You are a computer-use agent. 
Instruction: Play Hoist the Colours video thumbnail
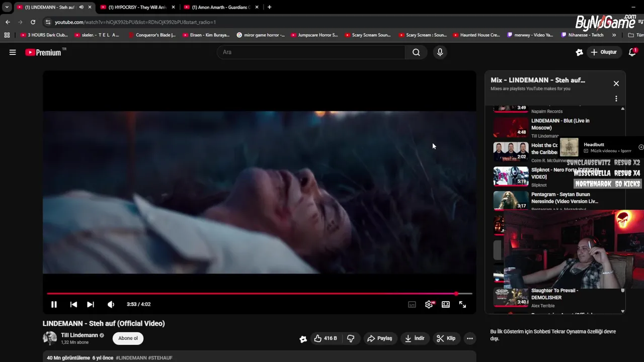click(x=511, y=151)
